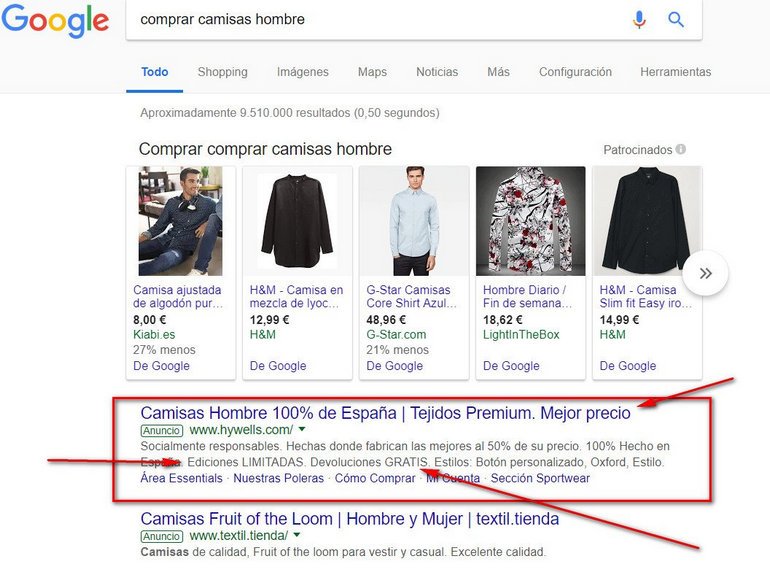The height and width of the screenshot is (578, 770).
Task: Open H&M black lyocell shirt image
Action: 297,221
